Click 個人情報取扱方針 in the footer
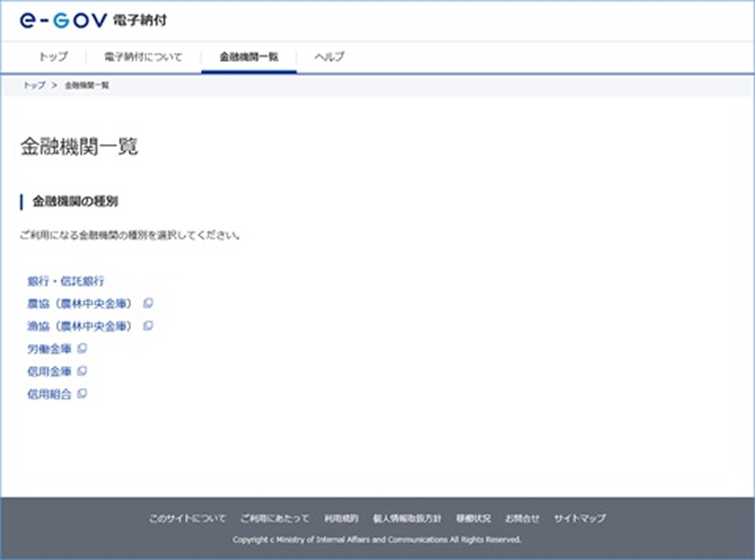This screenshot has height=560, width=755. pyautogui.click(x=409, y=518)
